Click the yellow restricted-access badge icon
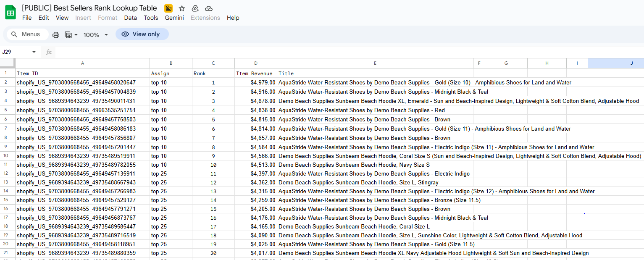 pos(168,8)
